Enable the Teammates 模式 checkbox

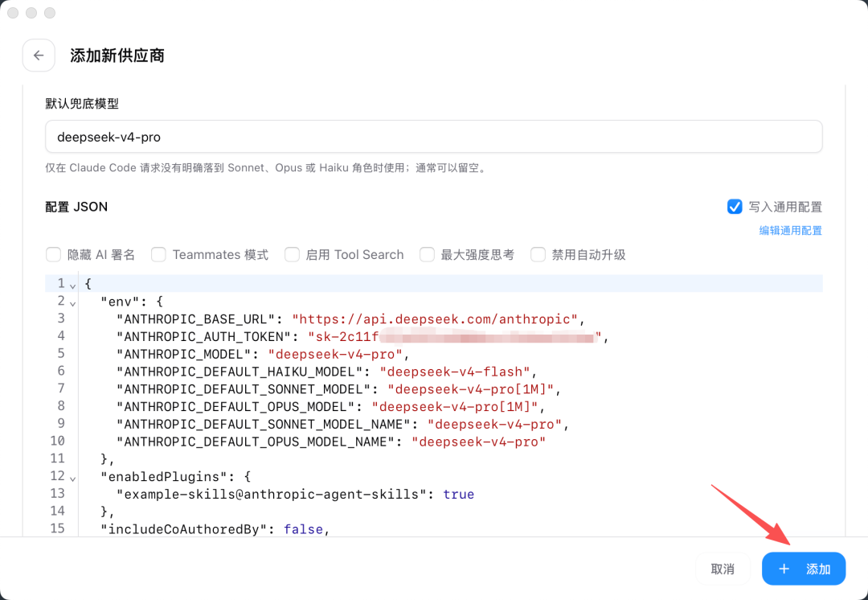pyautogui.click(x=158, y=255)
